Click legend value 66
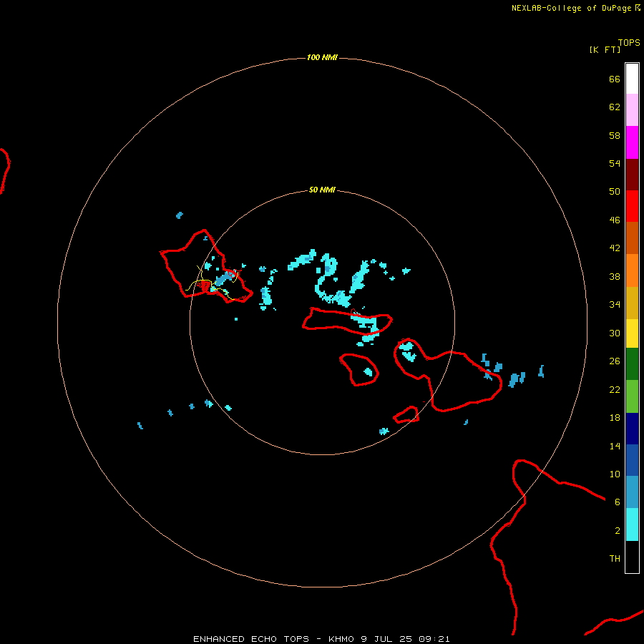 (x=615, y=79)
